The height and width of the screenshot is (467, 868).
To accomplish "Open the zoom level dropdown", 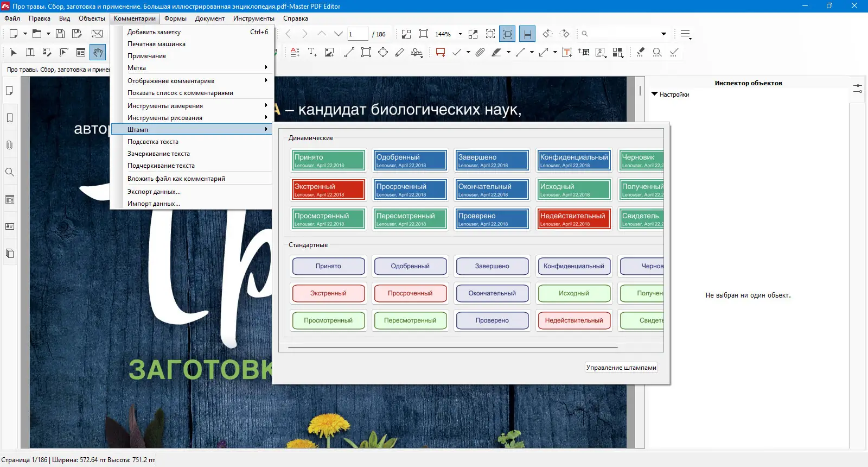I will [x=460, y=34].
